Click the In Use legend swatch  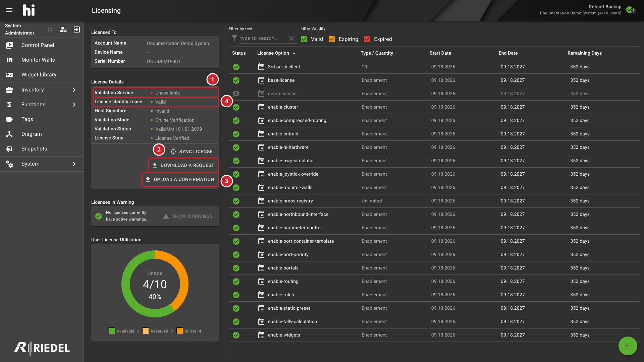180,331
